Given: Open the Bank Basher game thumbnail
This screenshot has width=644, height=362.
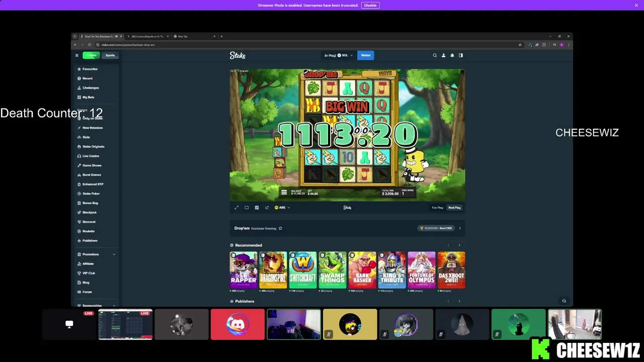Looking at the screenshot, I should pos(362,270).
